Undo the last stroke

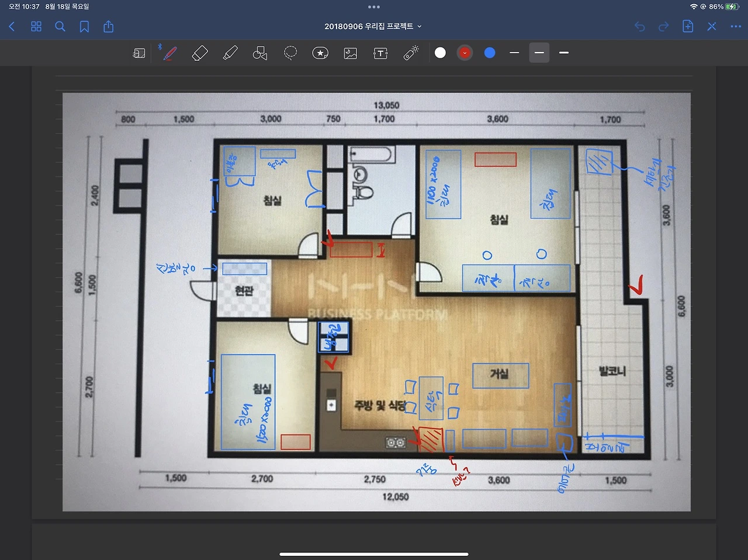[640, 26]
